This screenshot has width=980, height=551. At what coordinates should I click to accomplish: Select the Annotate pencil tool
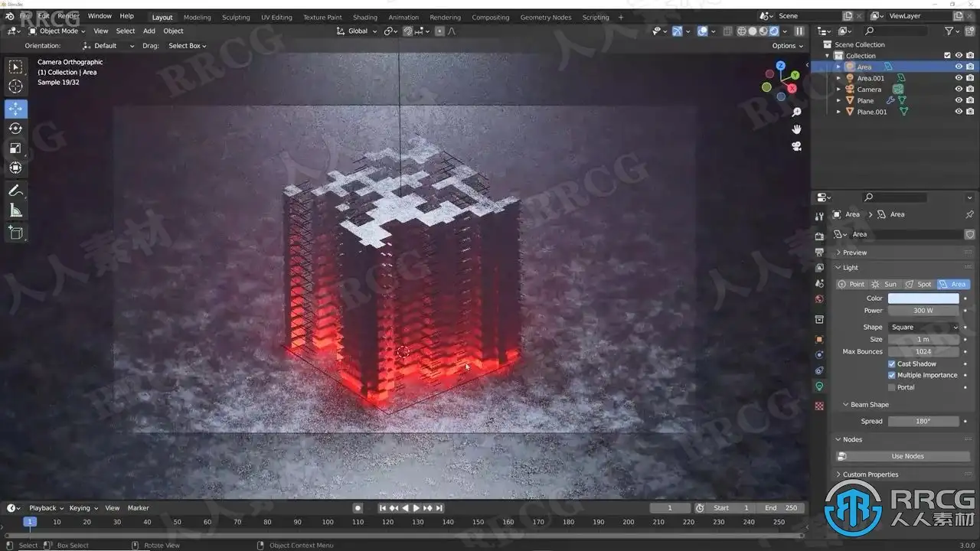click(x=15, y=191)
